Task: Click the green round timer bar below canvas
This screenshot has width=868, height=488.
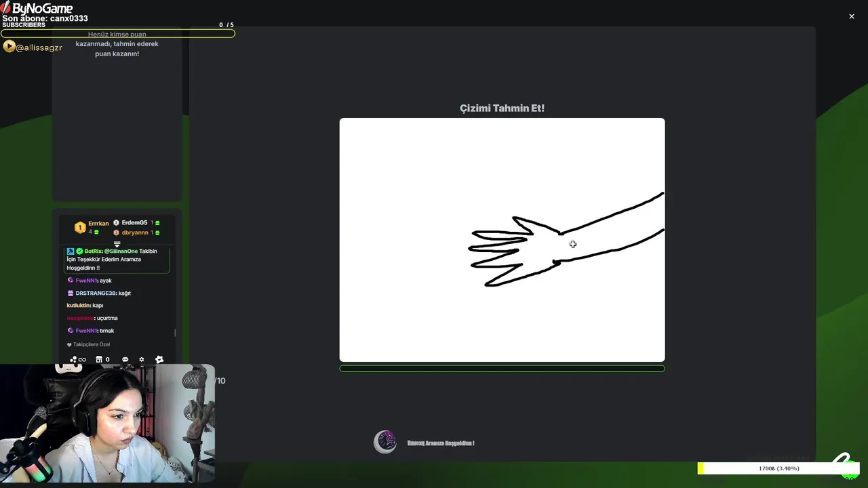Action: 502,369
